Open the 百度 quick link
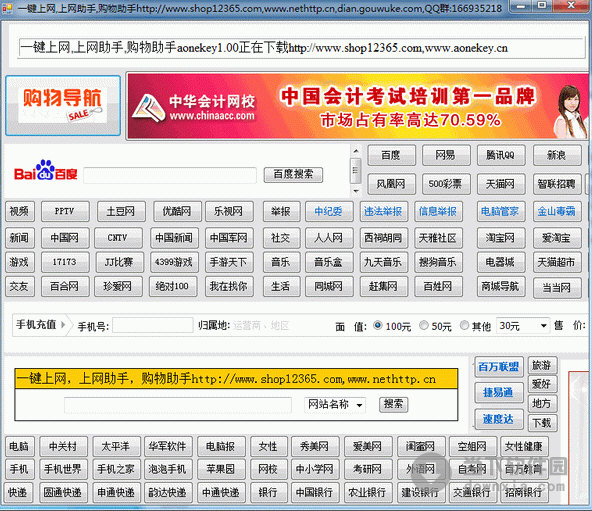The image size is (592, 511). [x=392, y=155]
